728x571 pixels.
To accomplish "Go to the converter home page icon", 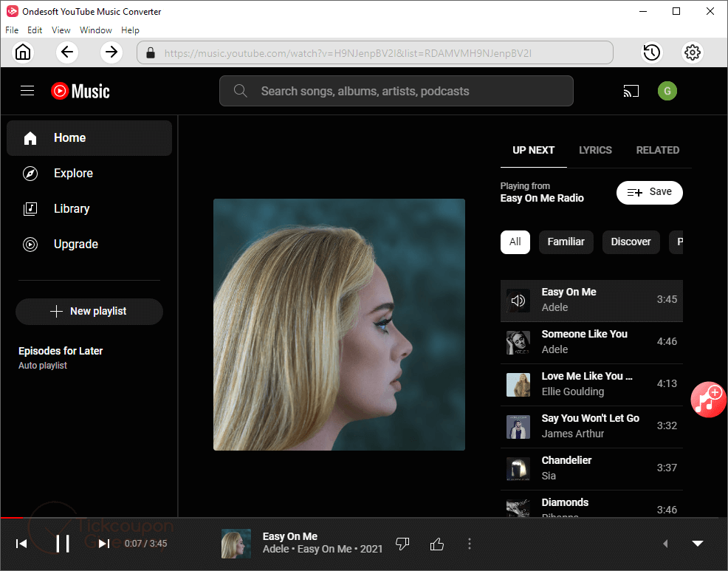I will coord(23,52).
